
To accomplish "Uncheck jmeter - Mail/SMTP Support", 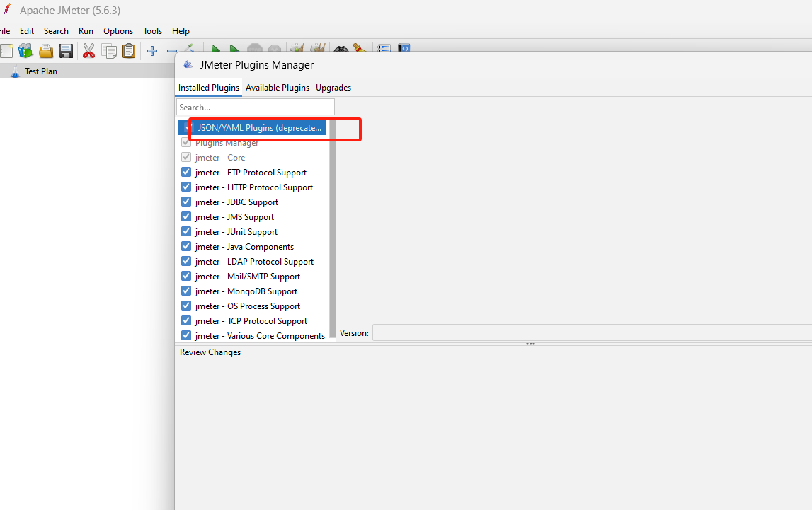I will [186, 276].
